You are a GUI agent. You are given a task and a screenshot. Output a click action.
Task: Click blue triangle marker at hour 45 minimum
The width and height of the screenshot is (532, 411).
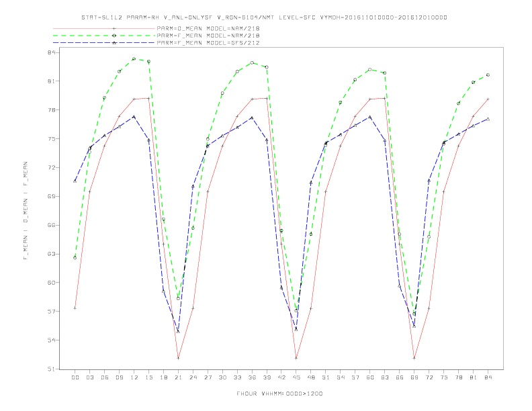click(x=296, y=329)
